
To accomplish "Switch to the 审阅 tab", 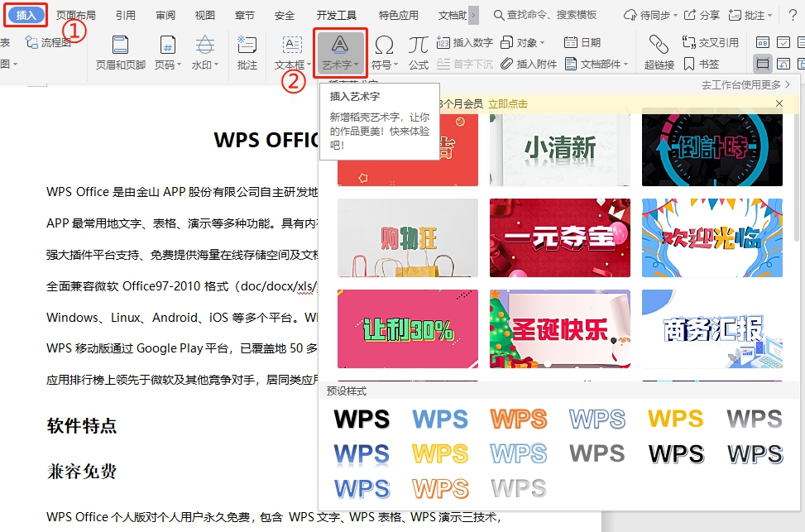I will pyautogui.click(x=165, y=16).
